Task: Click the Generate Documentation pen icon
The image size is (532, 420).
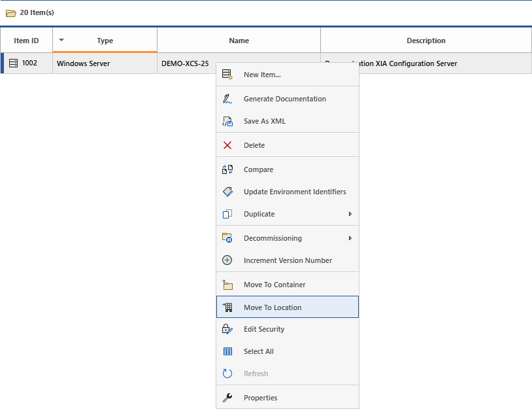Action: [227, 99]
